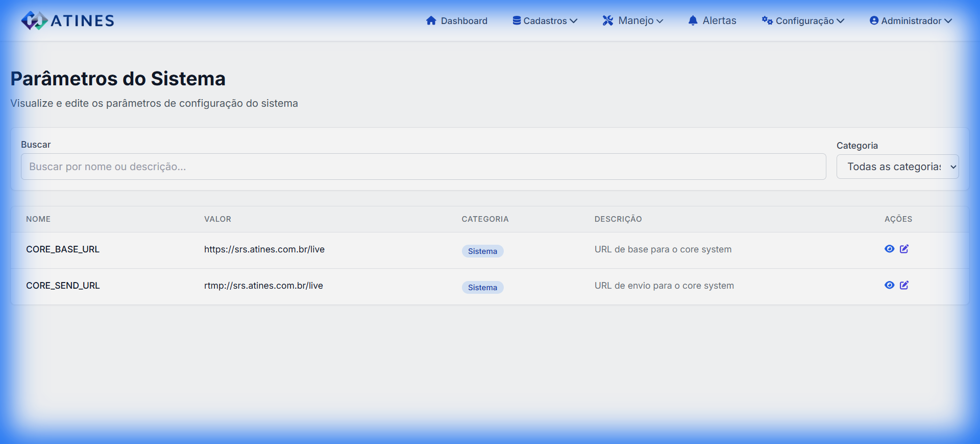Click the Administrador user avatar icon
Viewport: 980px width, 444px height.
[874, 20]
